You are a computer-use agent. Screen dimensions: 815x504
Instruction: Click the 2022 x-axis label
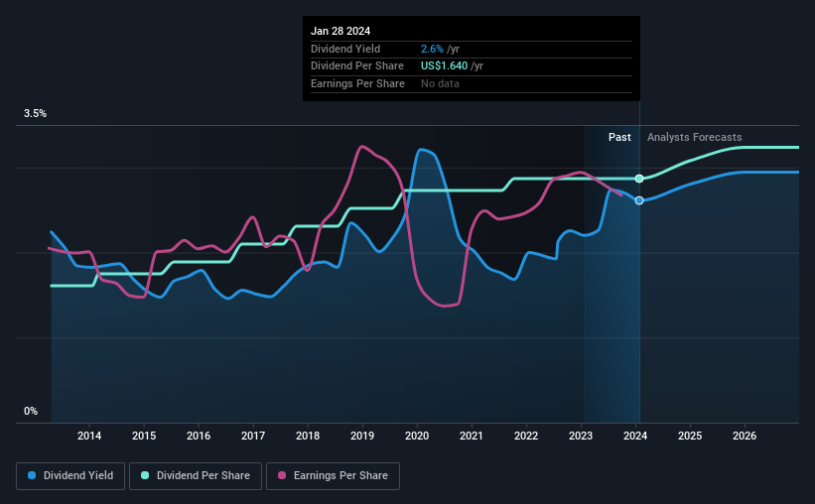coord(526,436)
